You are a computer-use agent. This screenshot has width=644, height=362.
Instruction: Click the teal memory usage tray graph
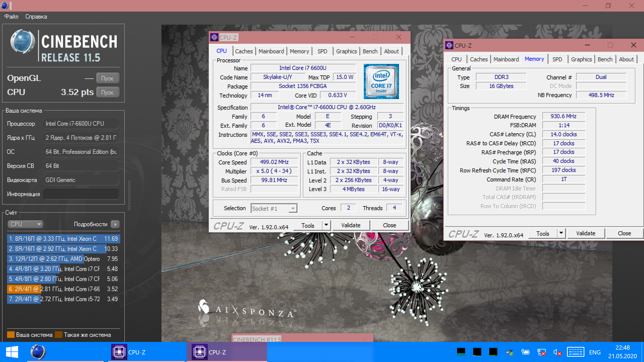tap(461, 352)
